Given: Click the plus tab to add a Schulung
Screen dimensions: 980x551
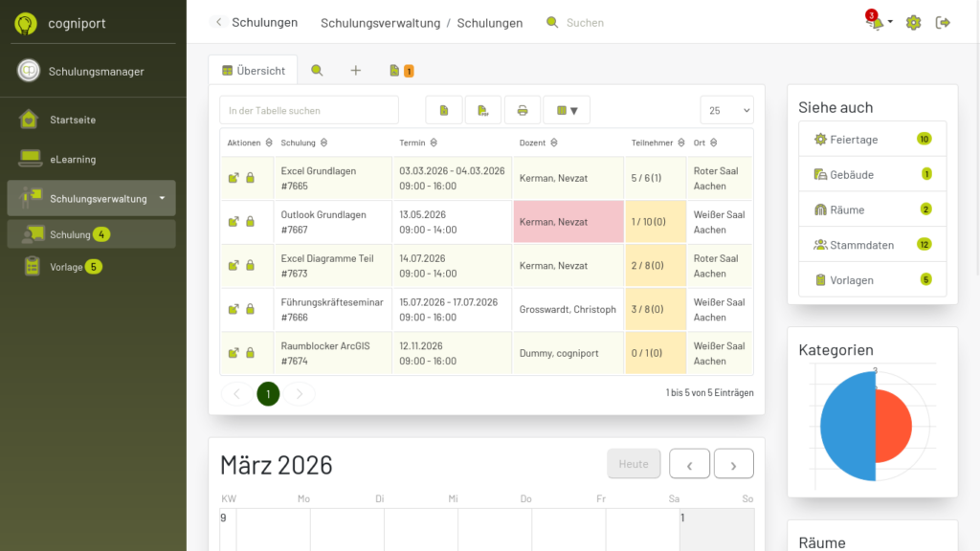Looking at the screenshot, I should (355, 70).
